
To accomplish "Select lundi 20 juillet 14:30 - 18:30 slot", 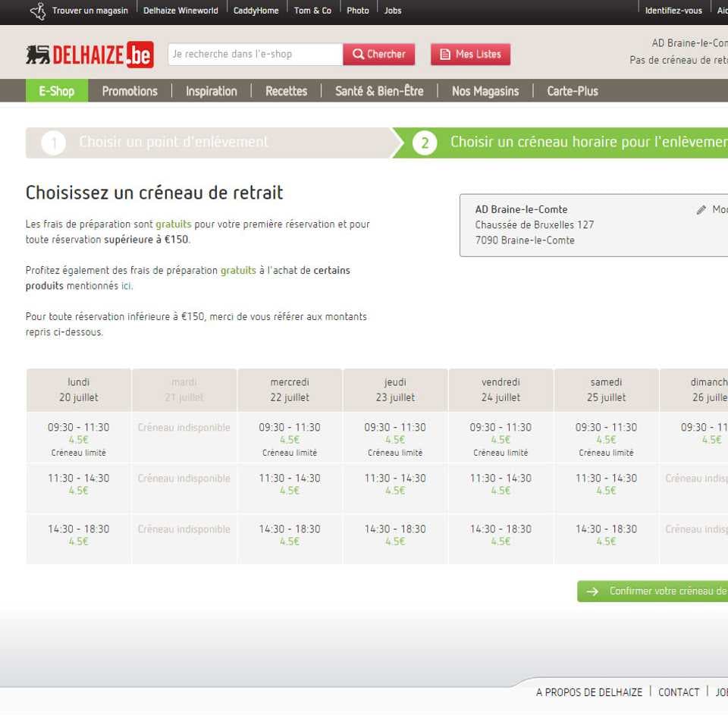I will point(78,539).
